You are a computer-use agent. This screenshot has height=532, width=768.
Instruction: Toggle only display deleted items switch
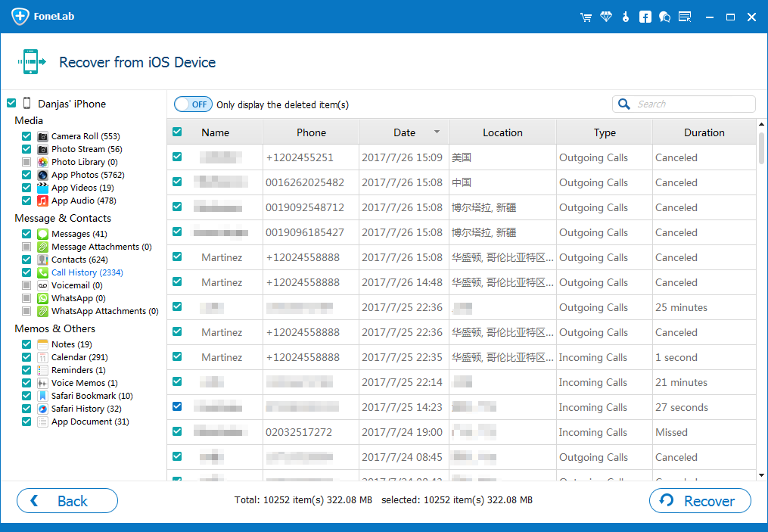coord(193,104)
